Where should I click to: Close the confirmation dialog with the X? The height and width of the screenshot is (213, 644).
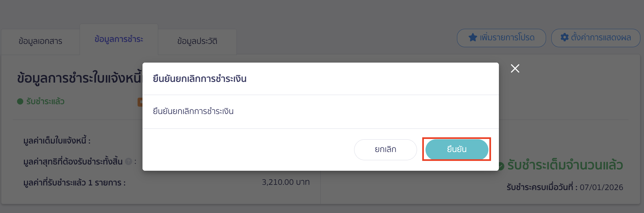[515, 68]
